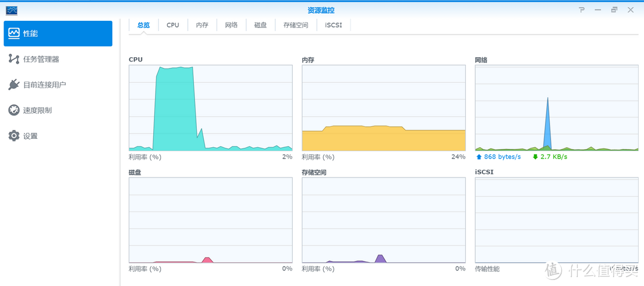The width and height of the screenshot is (644, 286).
Task: Click the 任务管理器 task manager icon
Action: (14, 59)
